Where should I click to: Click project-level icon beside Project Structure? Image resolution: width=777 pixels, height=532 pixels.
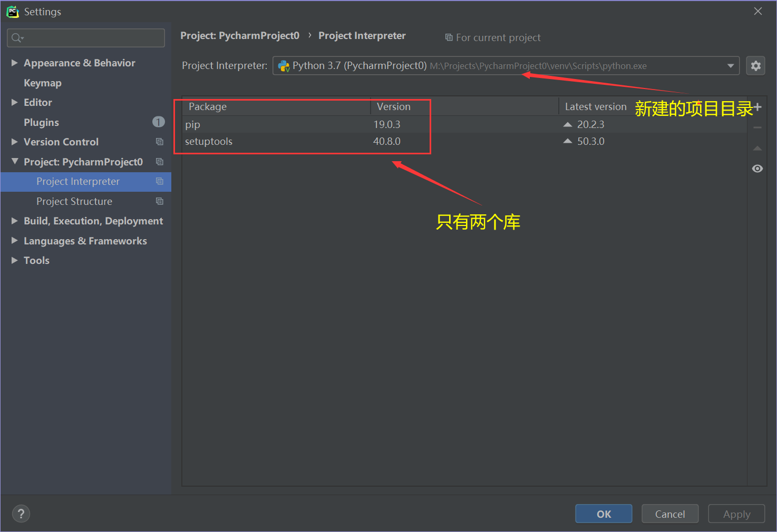click(160, 201)
